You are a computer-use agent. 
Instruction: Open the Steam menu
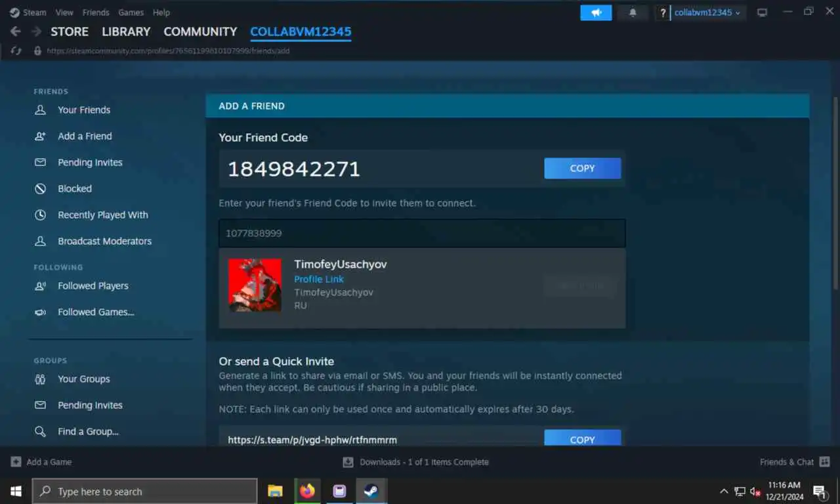click(35, 12)
